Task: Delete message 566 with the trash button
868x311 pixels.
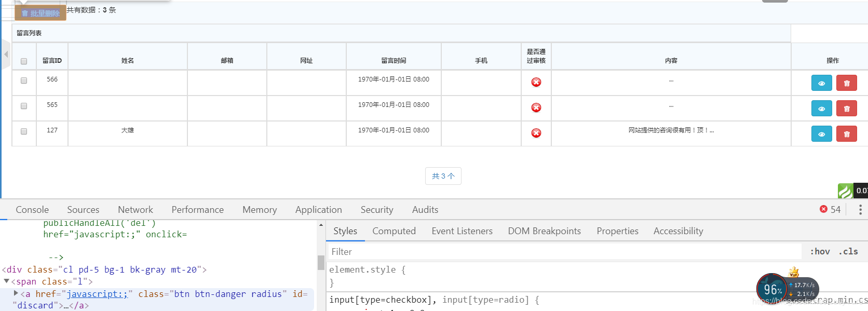Action: click(847, 83)
